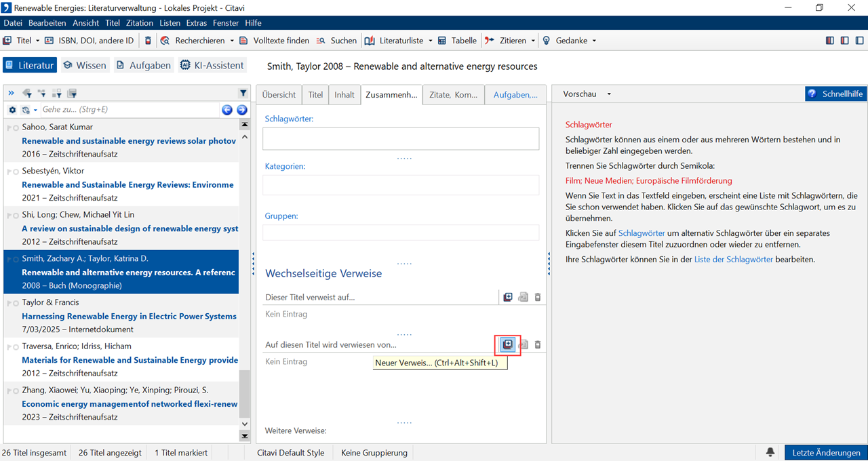Screen dimensions: 868x461
Task: Open the Recherchieren dropdown arrow
Action: pos(232,41)
